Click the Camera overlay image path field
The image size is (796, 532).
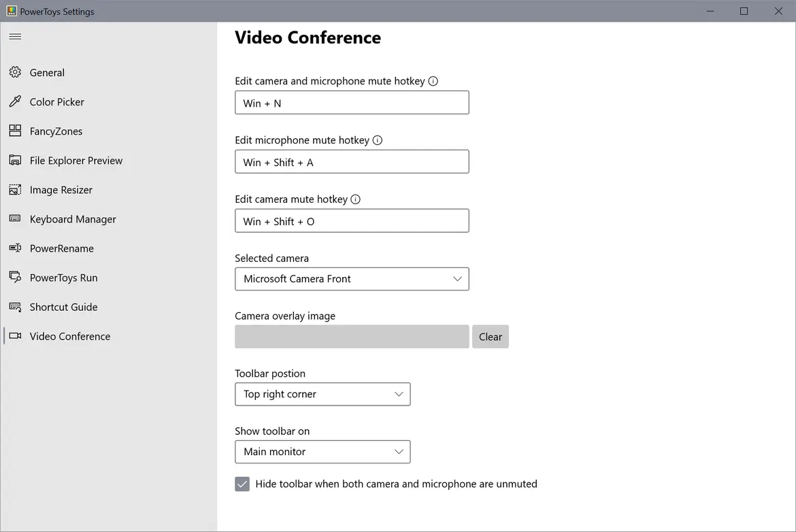[352, 337]
